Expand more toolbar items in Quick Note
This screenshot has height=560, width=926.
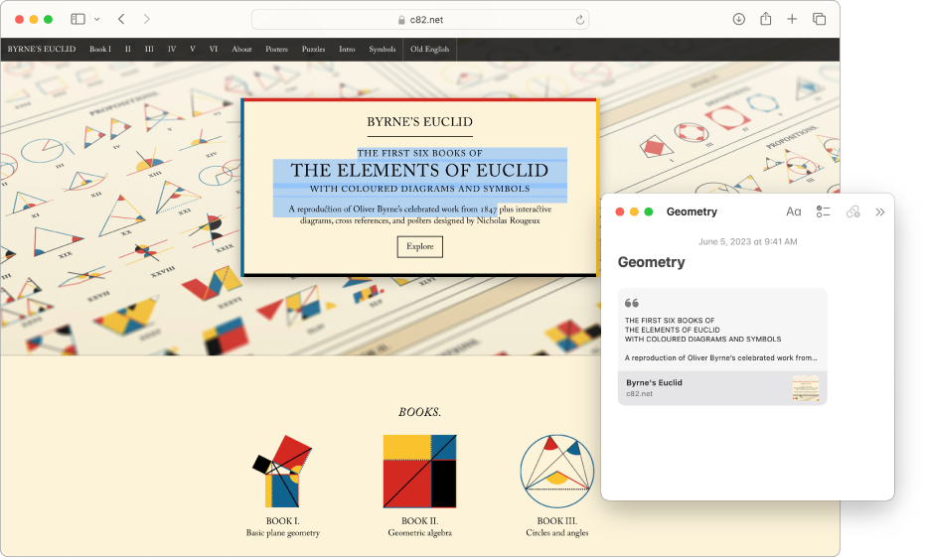click(880, 211)
